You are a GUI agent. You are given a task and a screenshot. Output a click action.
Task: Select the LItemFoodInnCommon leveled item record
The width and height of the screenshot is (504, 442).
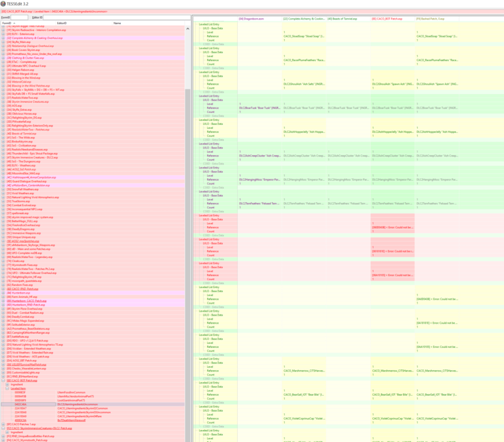tap(93, 392)
